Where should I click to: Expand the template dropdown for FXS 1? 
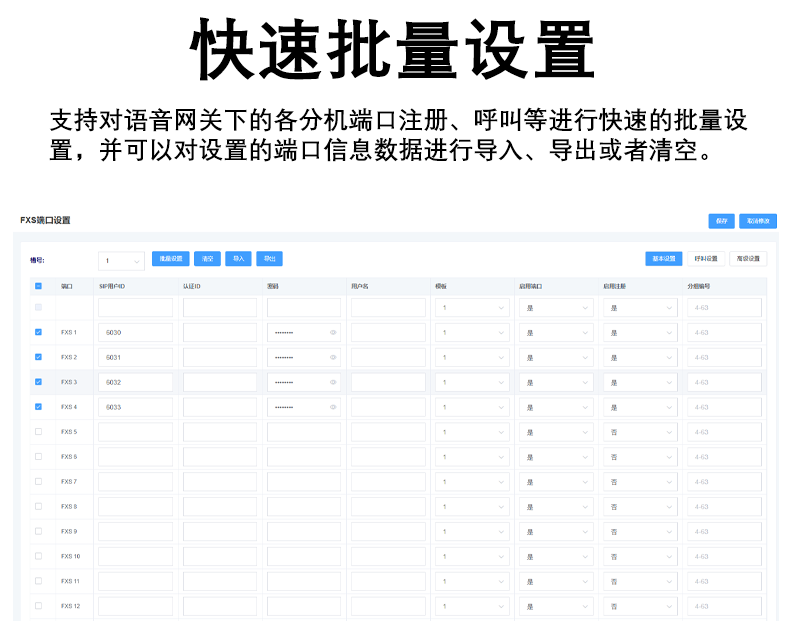pos(472,332)
